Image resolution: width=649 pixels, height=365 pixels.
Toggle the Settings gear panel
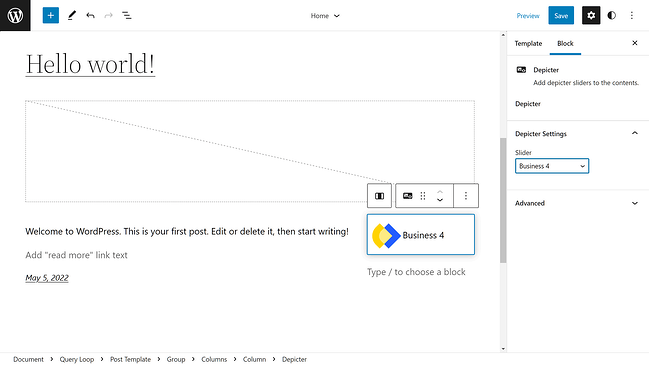tap(591, 16)
